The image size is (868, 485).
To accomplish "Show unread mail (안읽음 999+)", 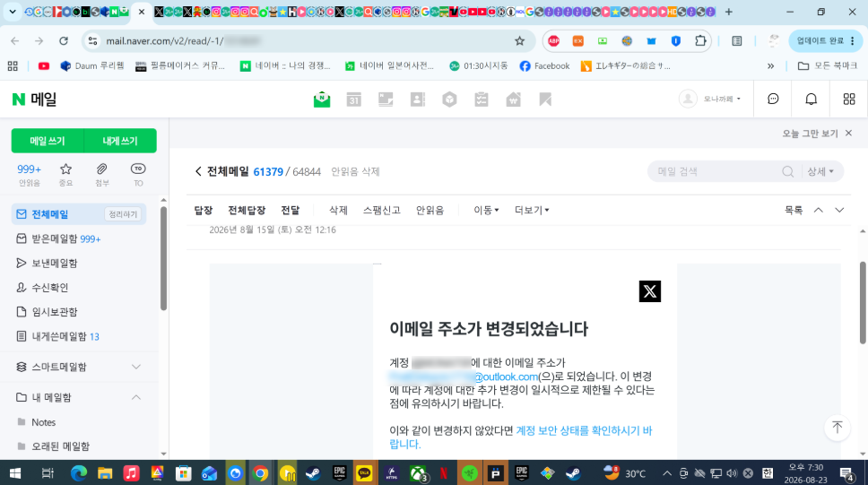I will [30, 175].
